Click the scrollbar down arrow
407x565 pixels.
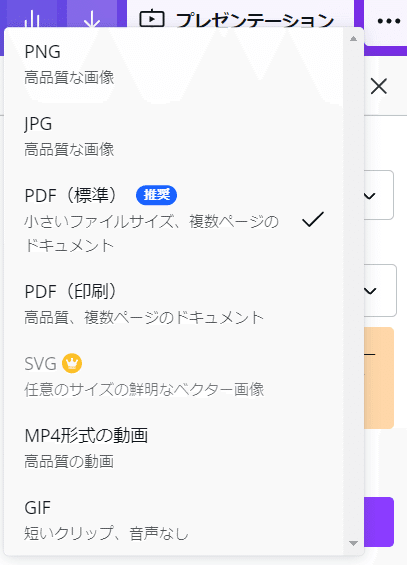pos(353,543)
